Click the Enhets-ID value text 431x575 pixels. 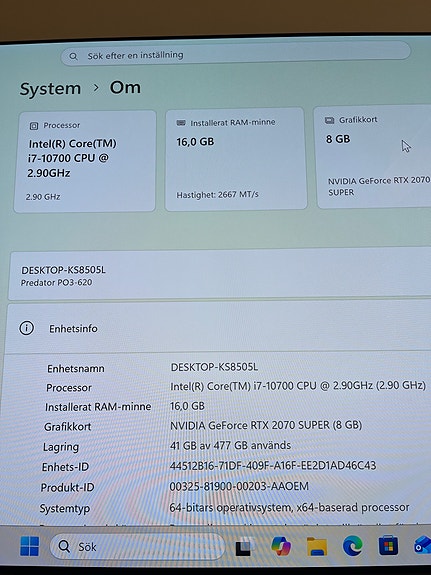coord(273,466)
